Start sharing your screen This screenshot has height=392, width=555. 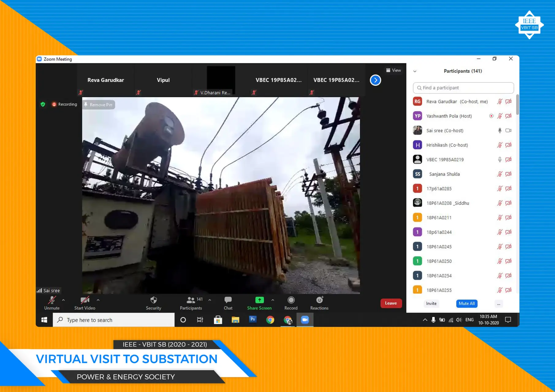[x=259, y=303]
